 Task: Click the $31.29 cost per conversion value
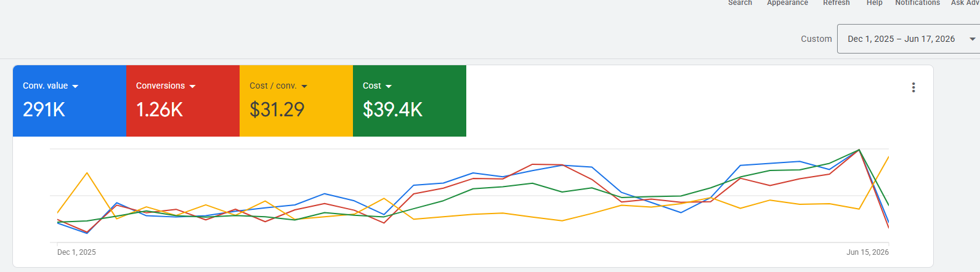pyautogui.click(x=277, y=110)
